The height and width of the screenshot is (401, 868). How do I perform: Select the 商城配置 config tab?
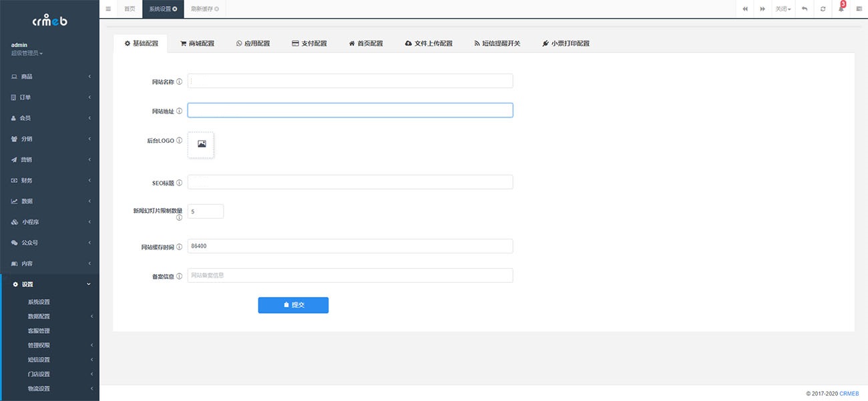[x=198, y=43]
